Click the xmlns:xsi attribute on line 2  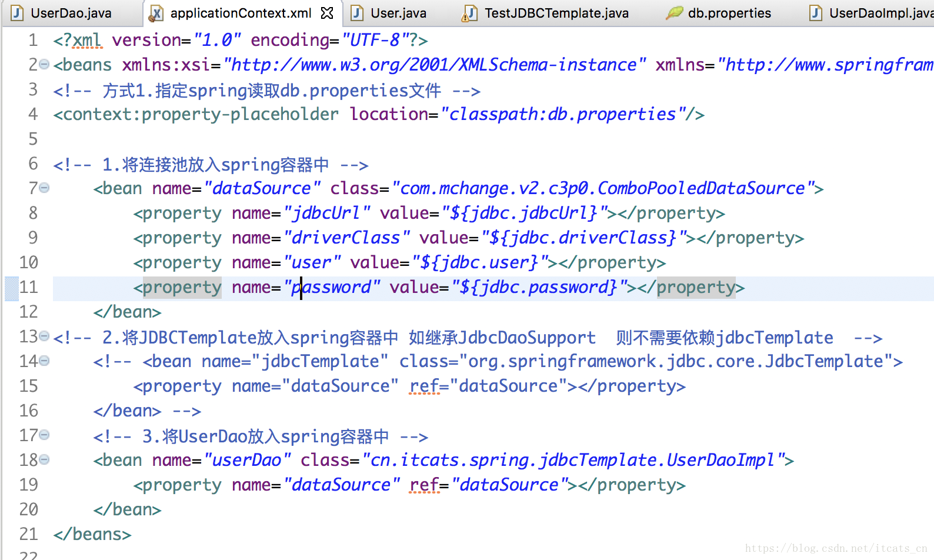[166, 65]
